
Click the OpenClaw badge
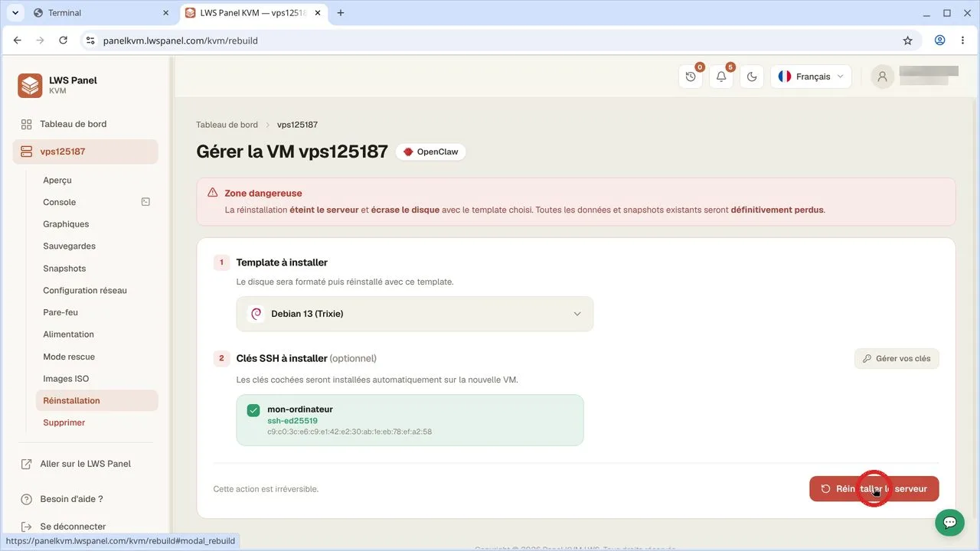[430, 152]
